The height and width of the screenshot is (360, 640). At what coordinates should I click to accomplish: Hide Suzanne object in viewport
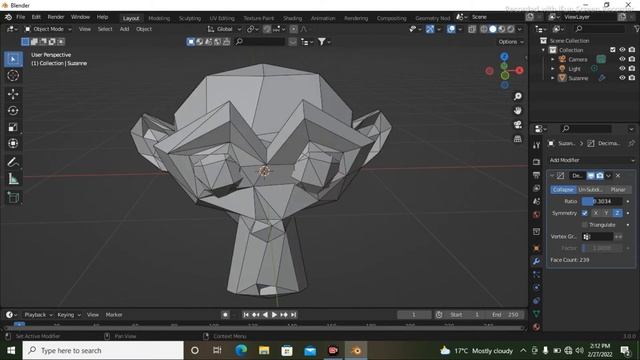point(622,78)
